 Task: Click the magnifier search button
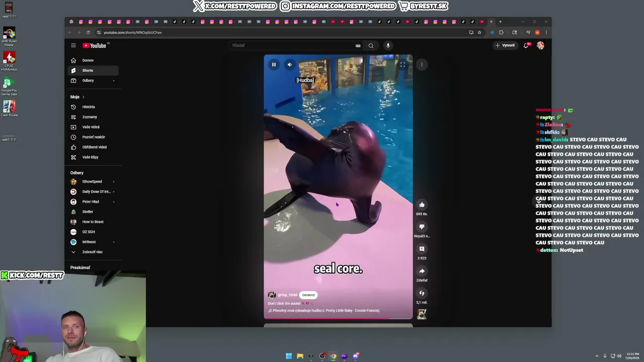(371, 46)
